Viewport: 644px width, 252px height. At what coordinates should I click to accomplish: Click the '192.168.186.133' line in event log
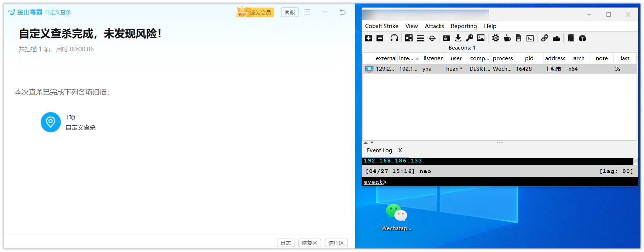tap(393, 161)
